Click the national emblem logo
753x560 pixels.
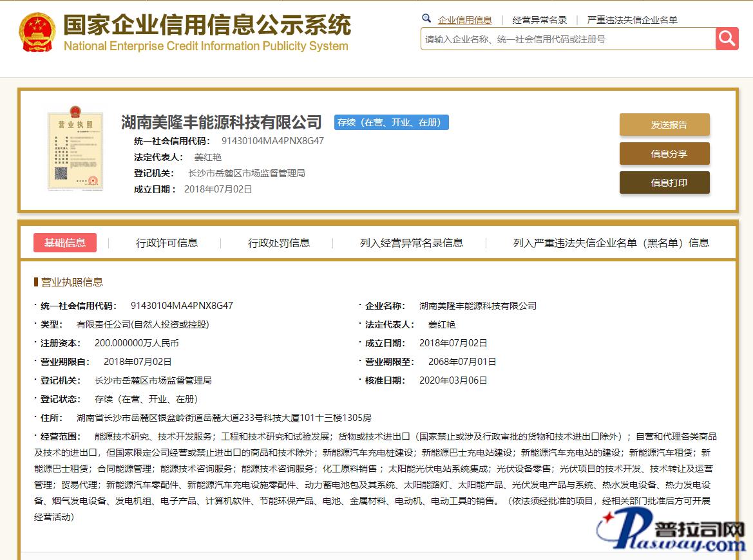(x=37, y=32)
